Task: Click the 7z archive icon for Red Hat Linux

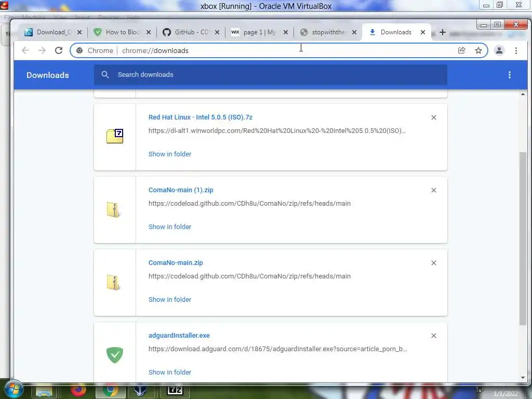Action: pos(115,136)
